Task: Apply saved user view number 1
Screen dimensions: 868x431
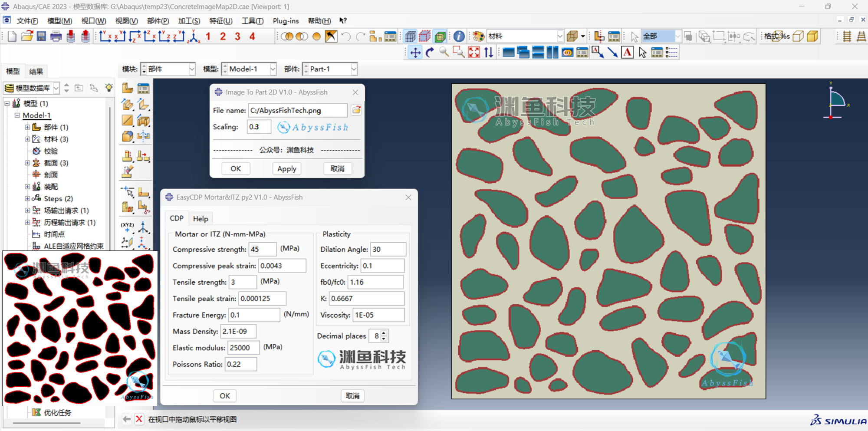Action: pos(208,36)
